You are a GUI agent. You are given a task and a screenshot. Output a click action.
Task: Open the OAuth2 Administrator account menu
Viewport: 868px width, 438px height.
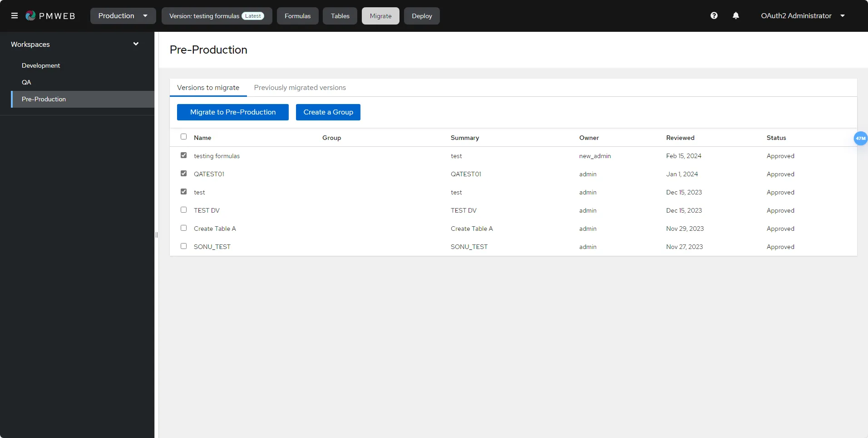coord(801,15)
